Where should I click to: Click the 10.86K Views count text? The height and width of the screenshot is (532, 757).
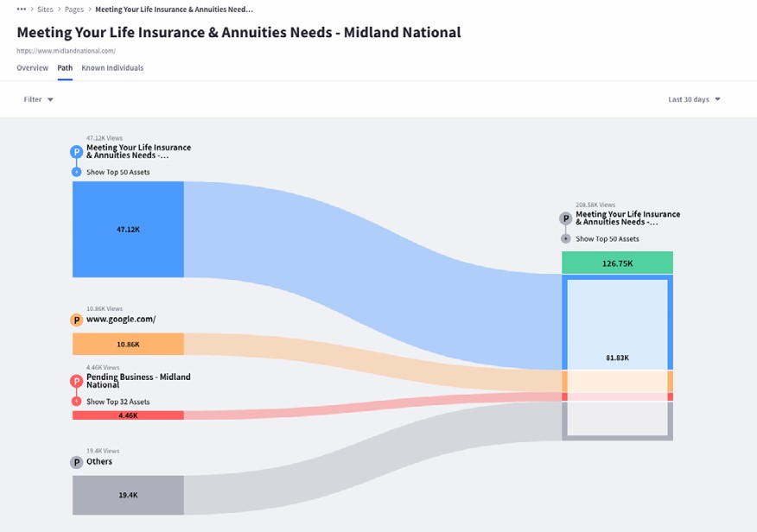[105, 308]
